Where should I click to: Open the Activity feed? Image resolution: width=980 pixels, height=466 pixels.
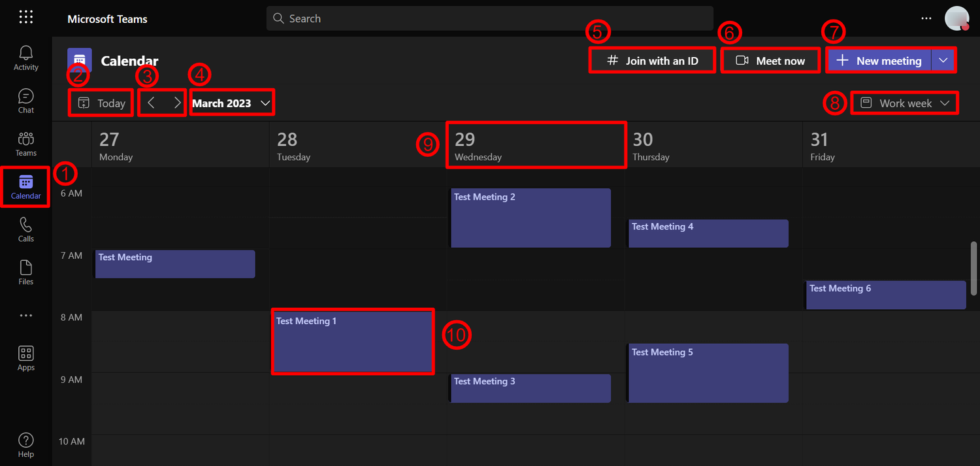[x=25, y=58]
